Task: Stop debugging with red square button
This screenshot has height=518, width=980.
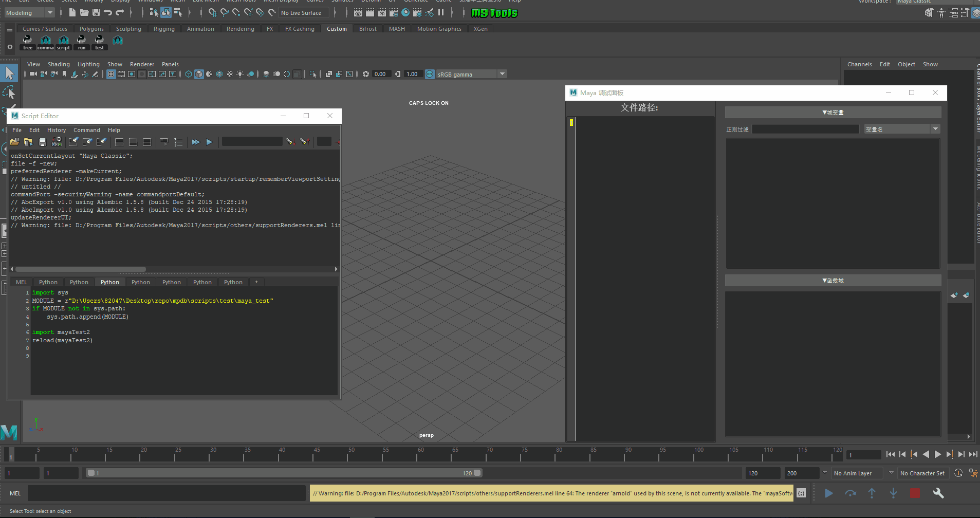Action: point(915,493)
